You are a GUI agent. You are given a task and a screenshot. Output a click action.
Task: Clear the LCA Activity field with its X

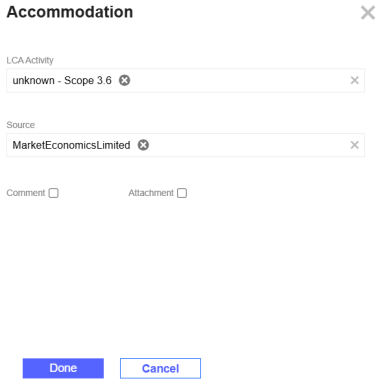click(354, 80)
